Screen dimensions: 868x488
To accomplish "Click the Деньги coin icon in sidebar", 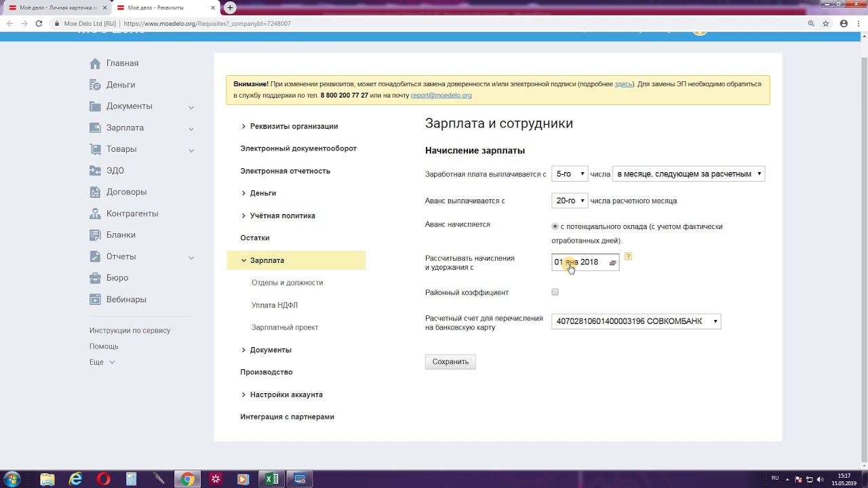I will 95,85.
